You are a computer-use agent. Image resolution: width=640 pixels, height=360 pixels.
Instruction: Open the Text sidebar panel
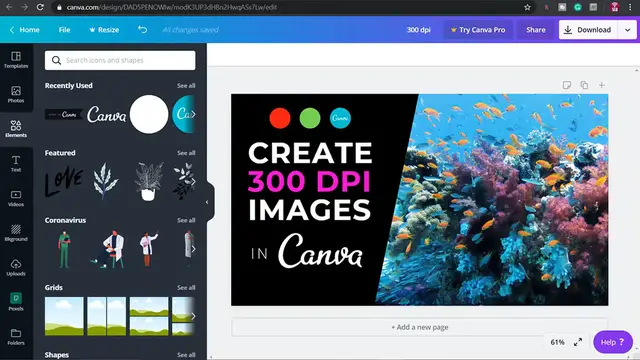pyautogui.click(x=16, y=164)
